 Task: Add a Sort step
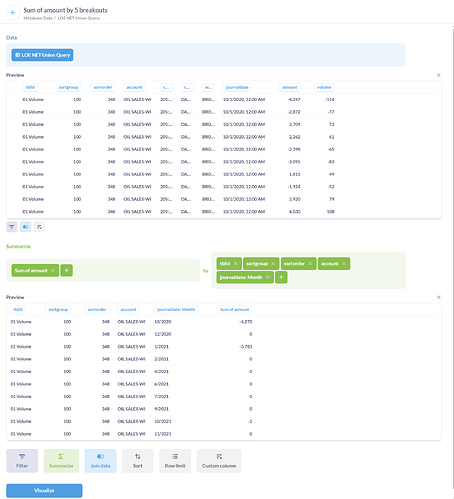click(138, 461)
